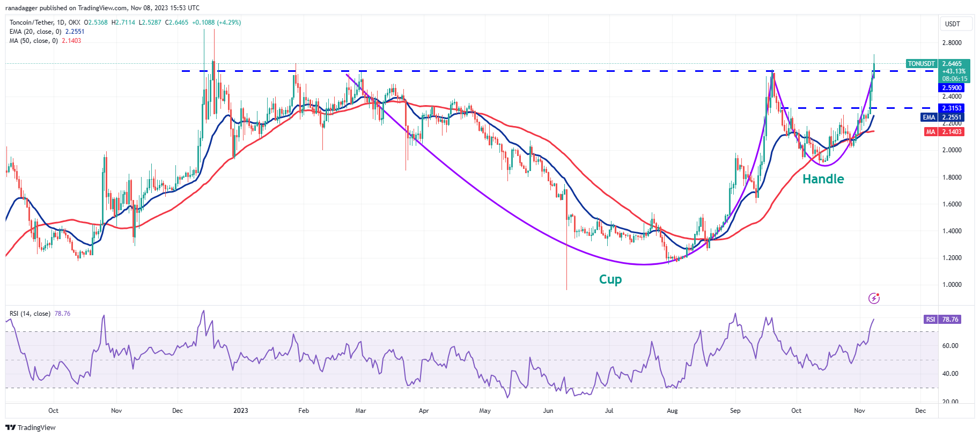Open the USDT currency selector
This screenshot has width=980, height=437.
pyautogui.click(x=953, y=24)
